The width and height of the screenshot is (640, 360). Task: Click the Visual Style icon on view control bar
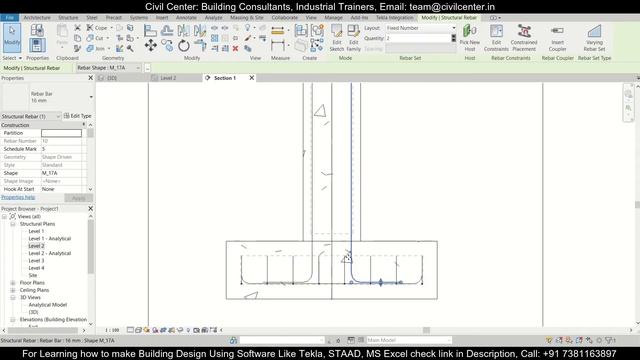(x=138, y=330)
